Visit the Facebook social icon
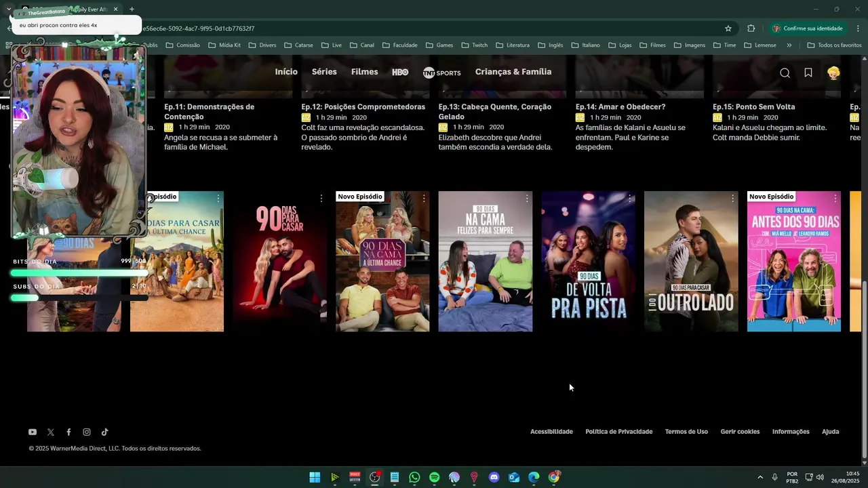Screen dimensions: 868x488 pyautogui.click(x=68, y=432)
